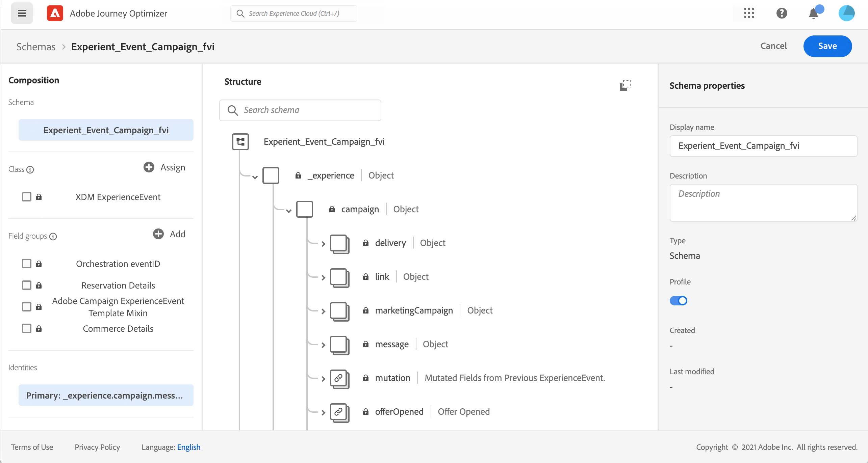Open the hamburger navigation menu
This screenshot has height=463, width=868.
point(22,13)
